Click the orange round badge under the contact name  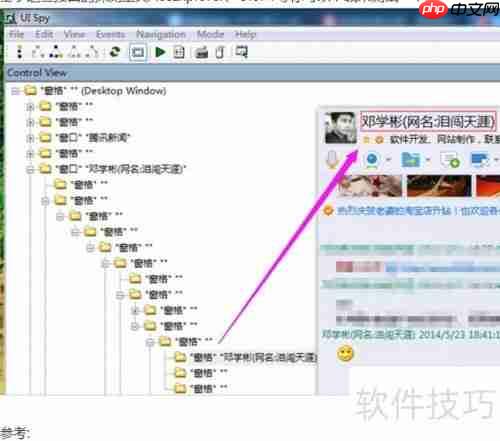379,140
